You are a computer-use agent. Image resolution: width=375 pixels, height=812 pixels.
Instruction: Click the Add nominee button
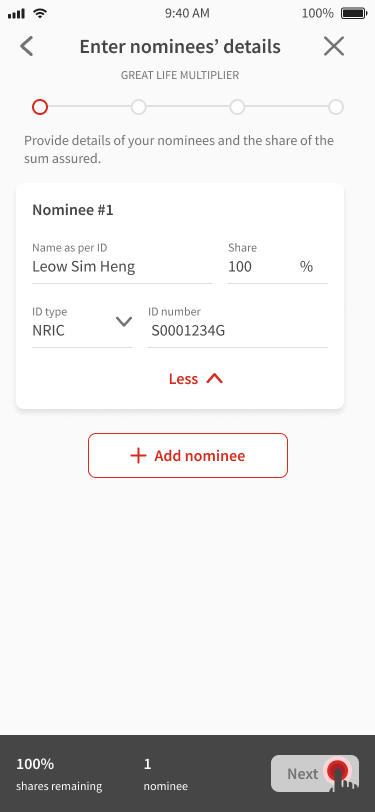click(188, 456)
